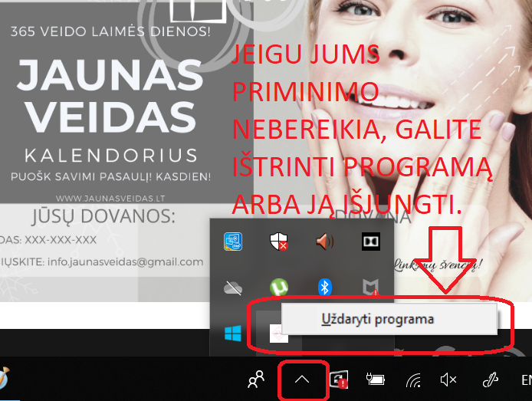Click the info.jaunasveidas@gmail.com email address
532x401 pixels.
tap(125, 262)
